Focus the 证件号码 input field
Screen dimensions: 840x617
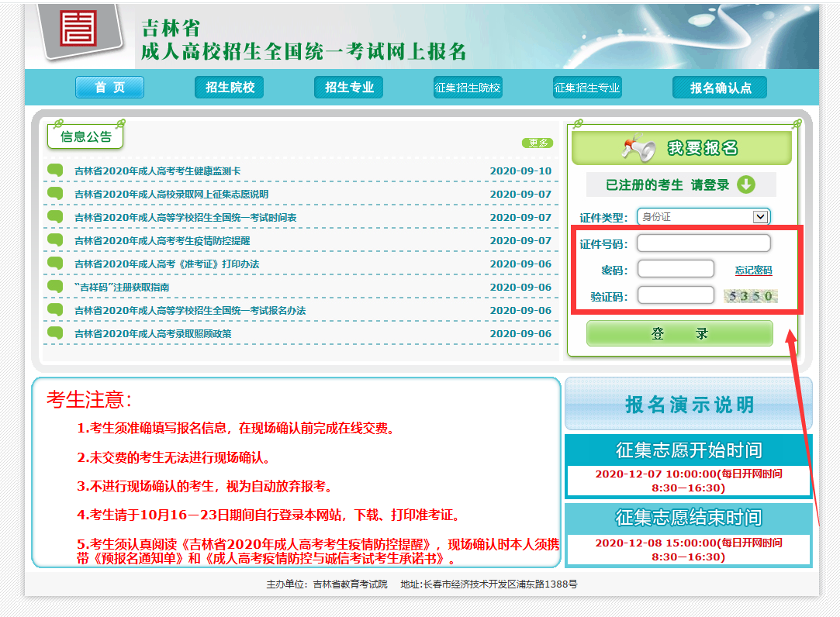coord(703,243)
